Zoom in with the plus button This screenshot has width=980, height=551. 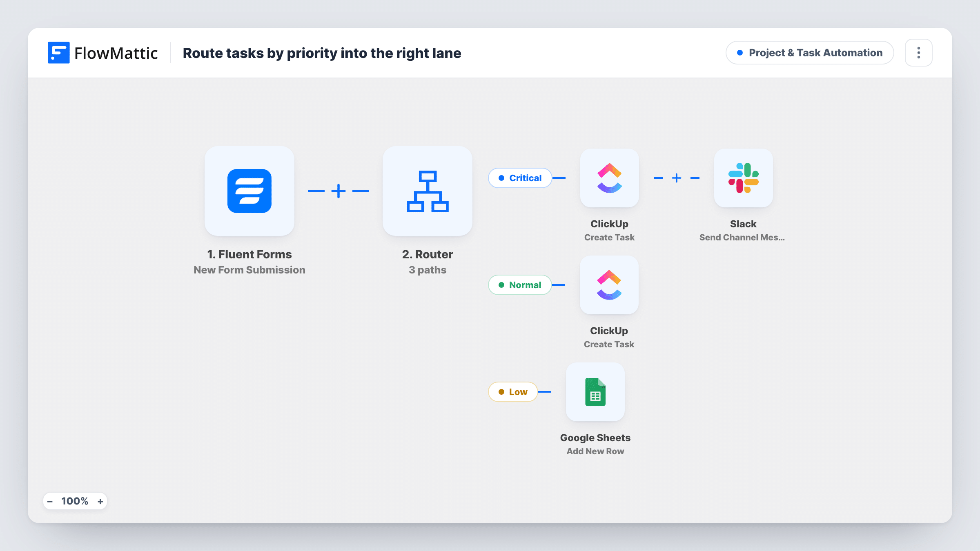100,501
